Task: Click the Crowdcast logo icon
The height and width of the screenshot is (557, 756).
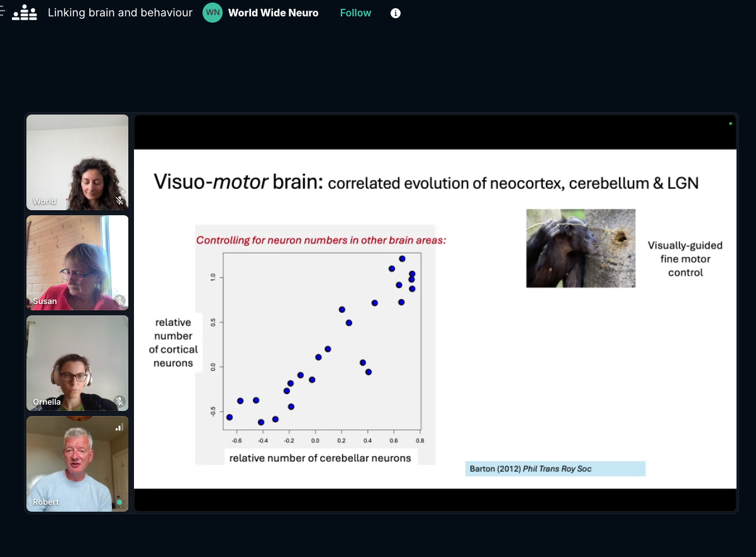Action: coord(25,13)
